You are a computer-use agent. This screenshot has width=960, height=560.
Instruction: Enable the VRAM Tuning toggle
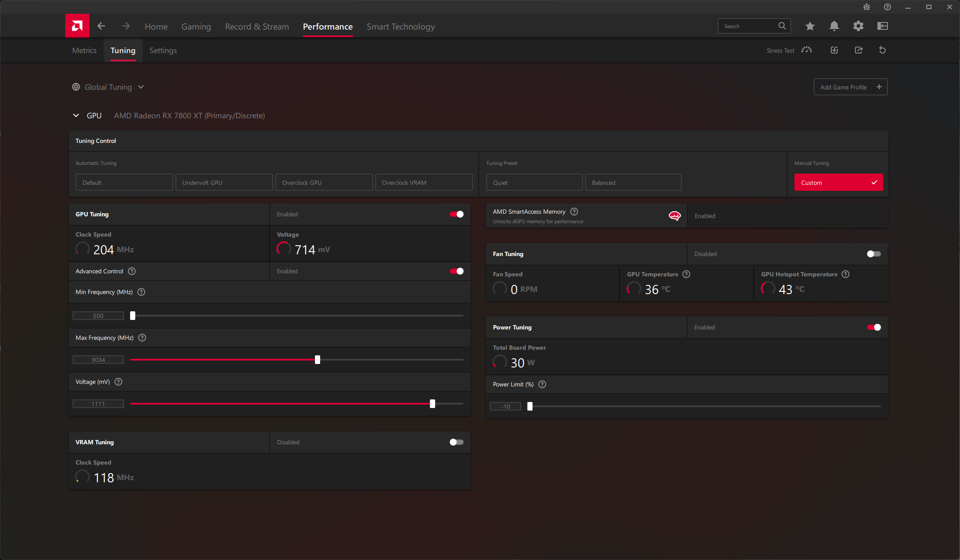(456, 442)
